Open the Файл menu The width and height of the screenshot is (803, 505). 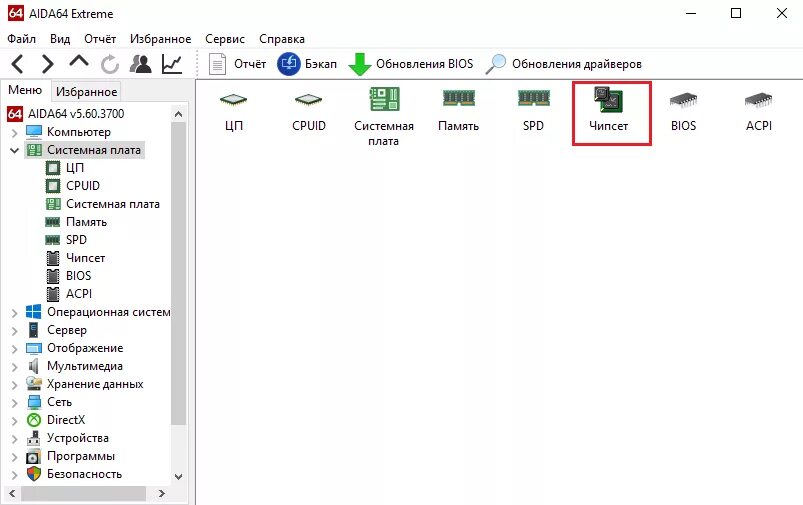[x=22, y=39]
